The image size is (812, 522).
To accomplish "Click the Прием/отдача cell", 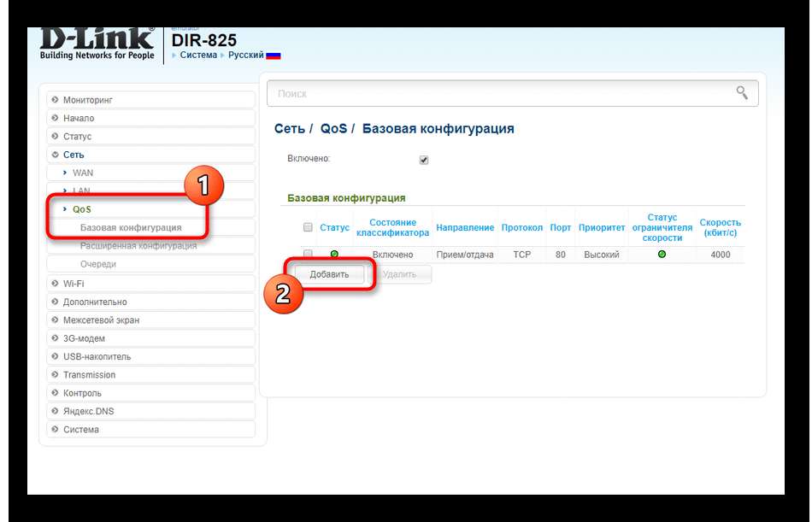I will click(465, 255).
